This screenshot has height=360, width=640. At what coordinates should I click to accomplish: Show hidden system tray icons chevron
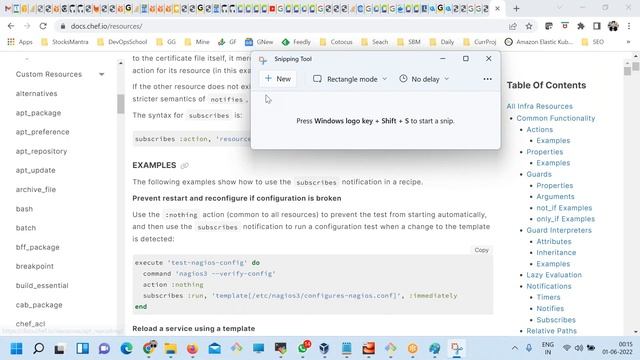[515, 348]
